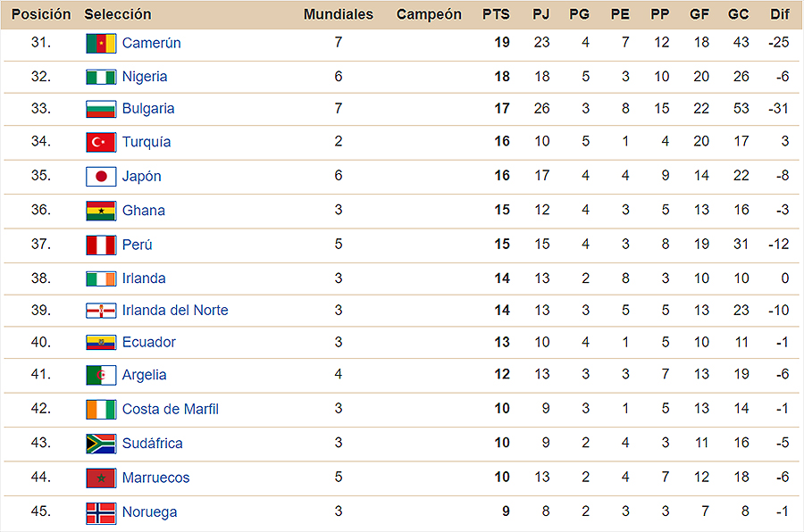Click the PTS column header
The height and width of the screenshot is (532, 804).
[x=496, y=14]
